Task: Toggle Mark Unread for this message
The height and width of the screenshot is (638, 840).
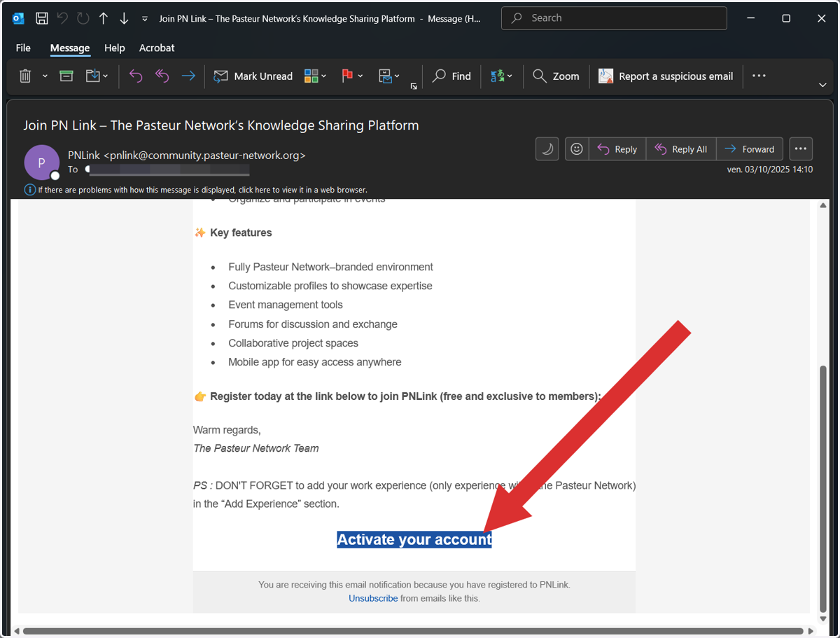Action: point(253,76)
